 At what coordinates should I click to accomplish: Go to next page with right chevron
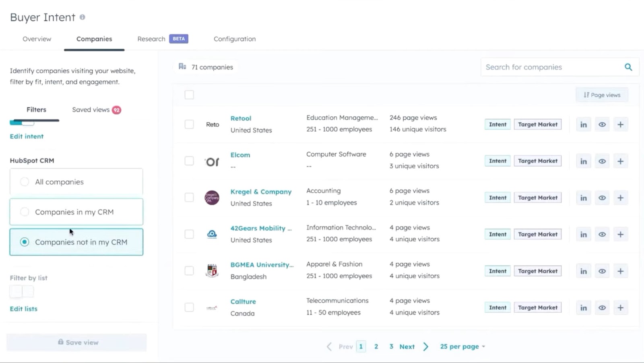point(426,346)
